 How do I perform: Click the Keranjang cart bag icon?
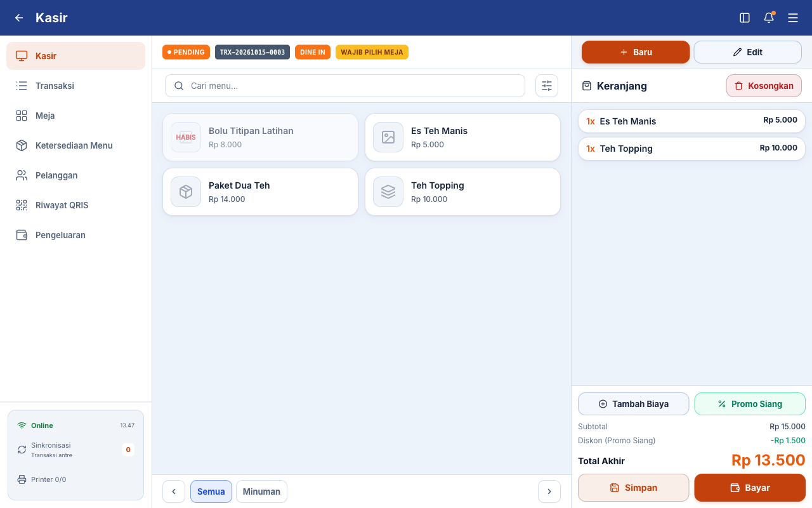coord(587,86)
